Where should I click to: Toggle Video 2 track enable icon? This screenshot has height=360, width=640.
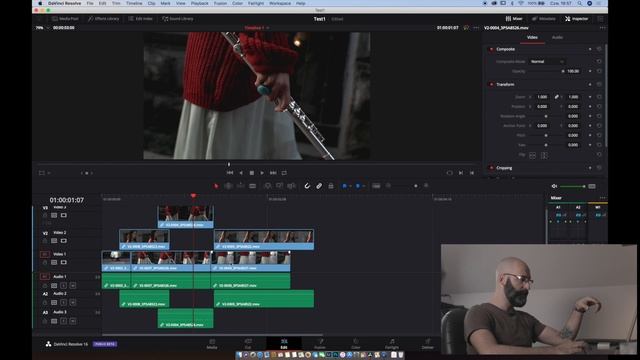point(64,241)
